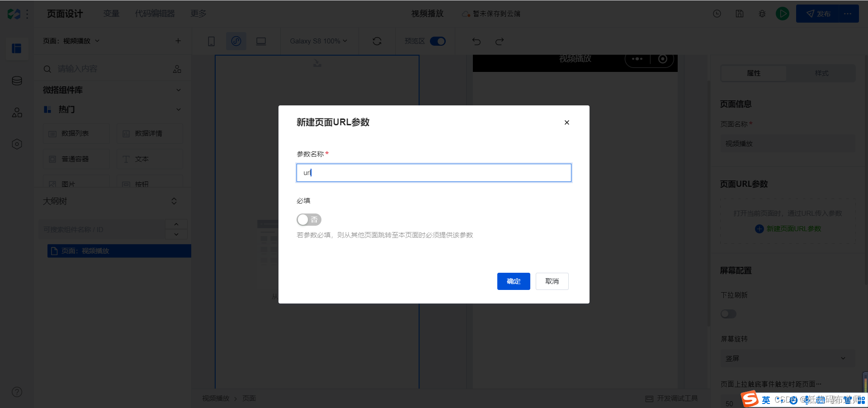Click the debug bug icon
Viewport: 868px width, 408px height.
(x=762, y=14)
